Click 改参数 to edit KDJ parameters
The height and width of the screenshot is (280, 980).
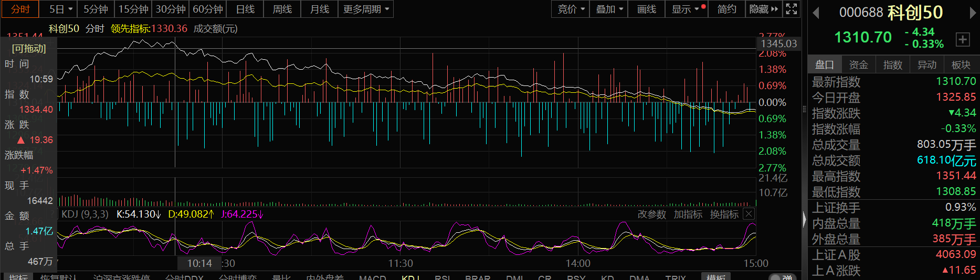[x=651, y=214]
